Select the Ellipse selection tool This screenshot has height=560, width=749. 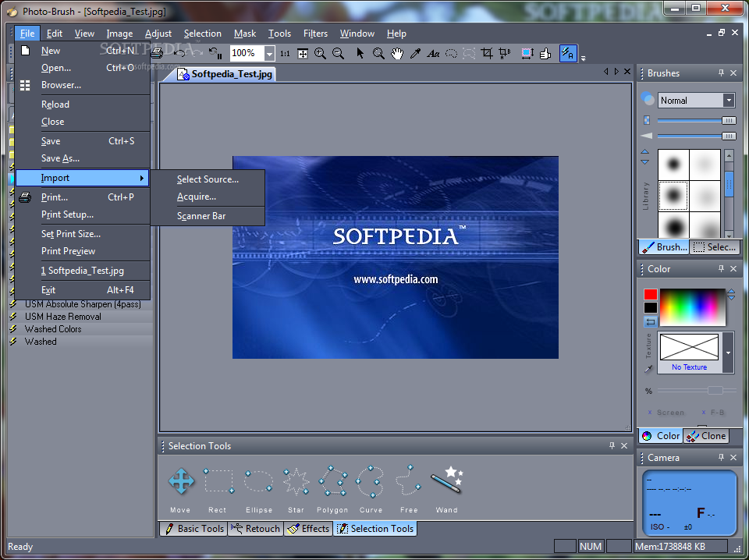point(258,480)
